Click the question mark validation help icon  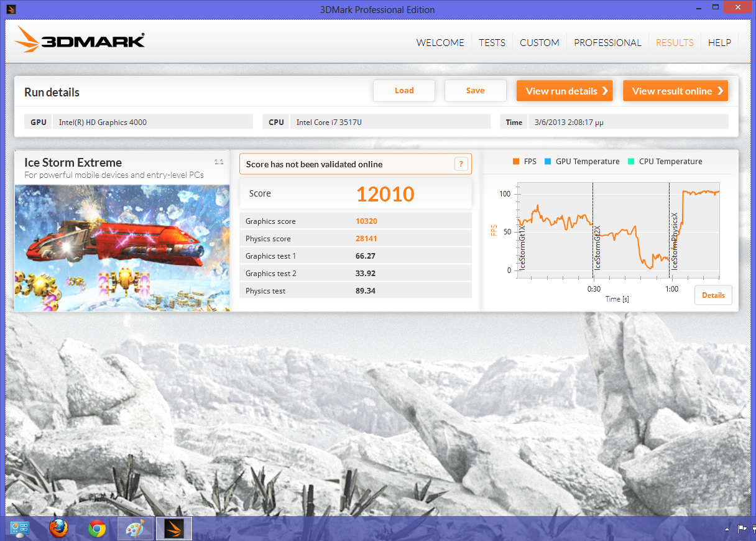click(x=461, y=164)
